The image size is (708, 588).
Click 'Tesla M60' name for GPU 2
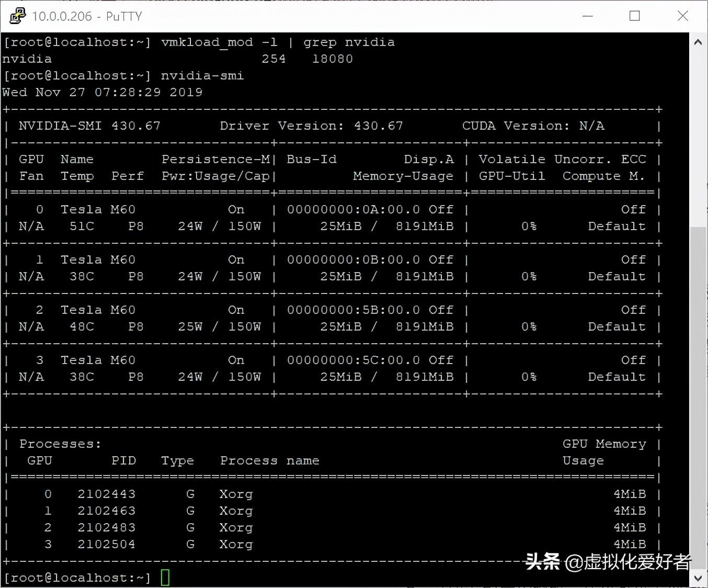pos(98,310)
